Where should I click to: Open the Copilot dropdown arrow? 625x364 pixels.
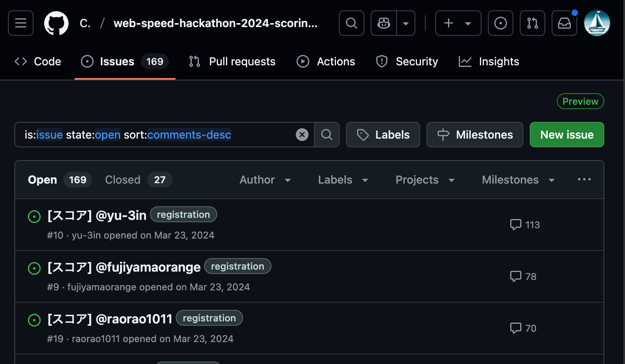(406, 23)
